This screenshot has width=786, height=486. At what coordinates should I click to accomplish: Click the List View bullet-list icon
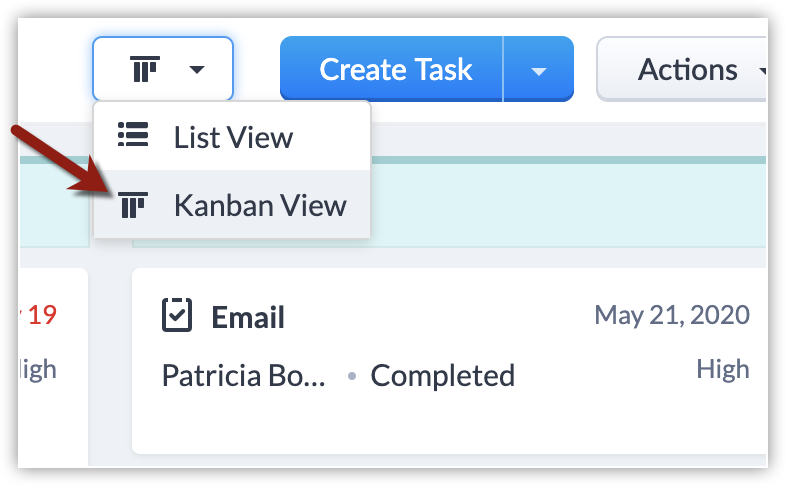point(132,134)
